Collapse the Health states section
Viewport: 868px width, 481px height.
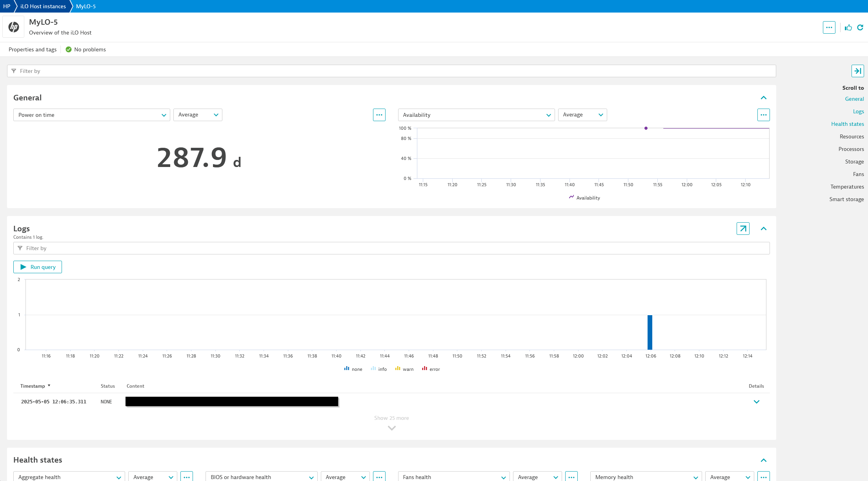tap(763, 460)
